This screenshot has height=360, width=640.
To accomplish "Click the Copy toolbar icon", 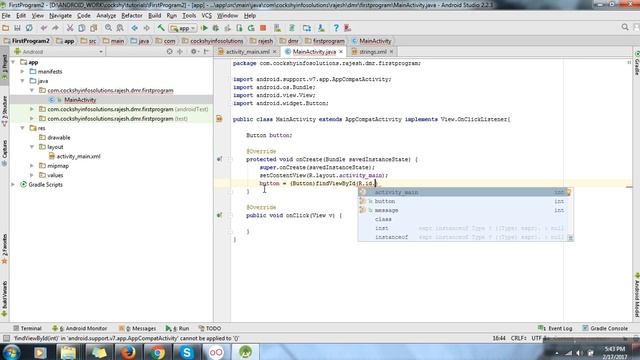I will [82, 28].
